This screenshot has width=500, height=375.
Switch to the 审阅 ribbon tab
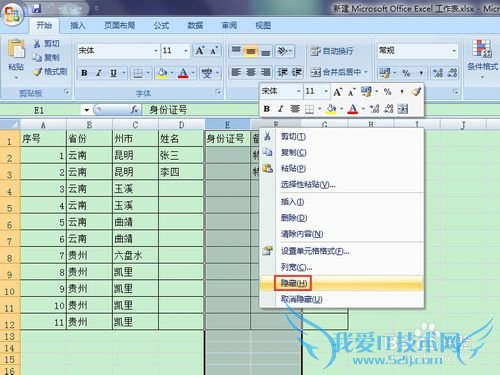229,25
